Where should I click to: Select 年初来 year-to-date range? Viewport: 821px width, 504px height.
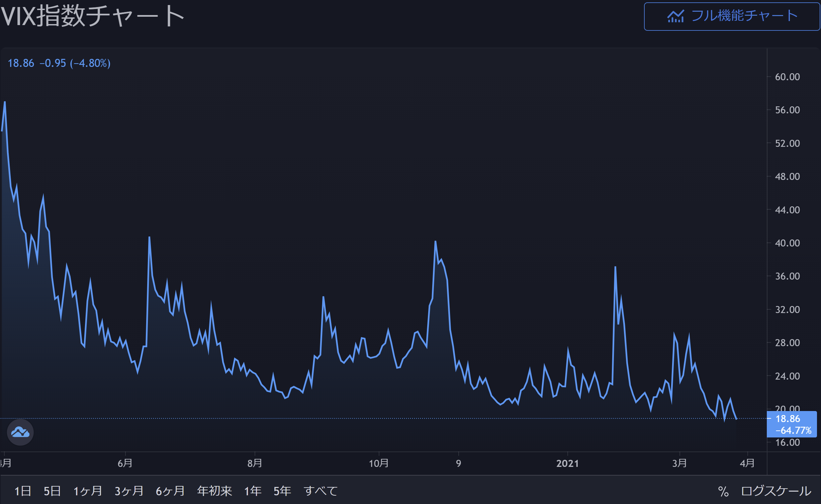coord(214,491)
